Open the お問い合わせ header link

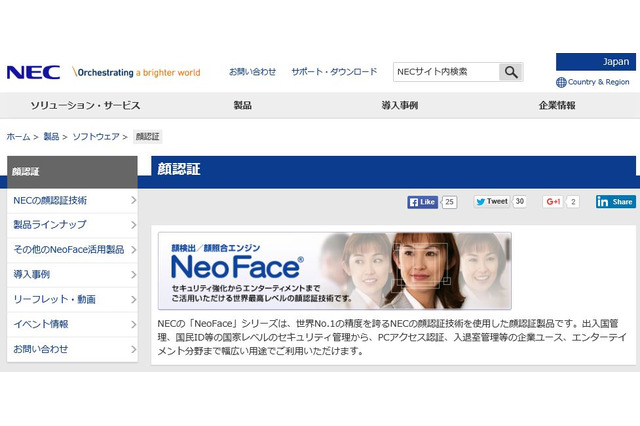pyautogui.click(x=252, y=72)
